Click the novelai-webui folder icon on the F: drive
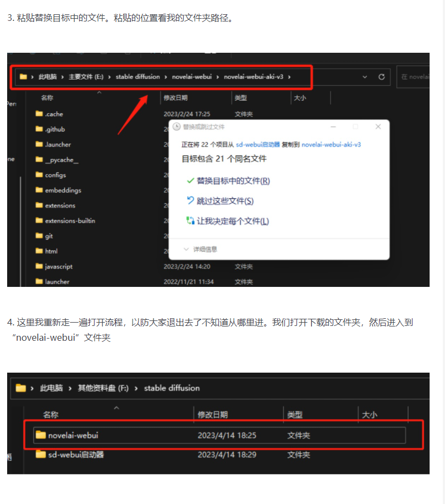Viewport: 445px width, 504px height. [x=41, y=435]
